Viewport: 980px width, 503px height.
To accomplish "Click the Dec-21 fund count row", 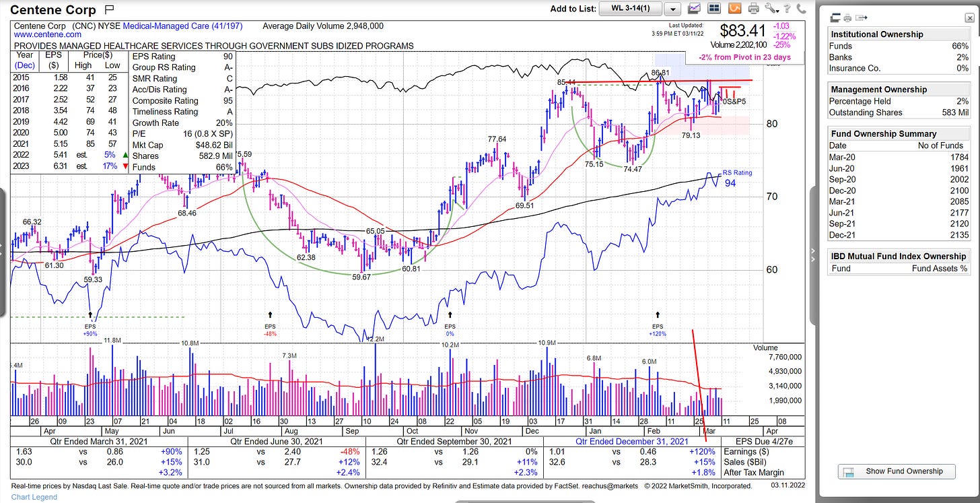I will click(899, 235).
